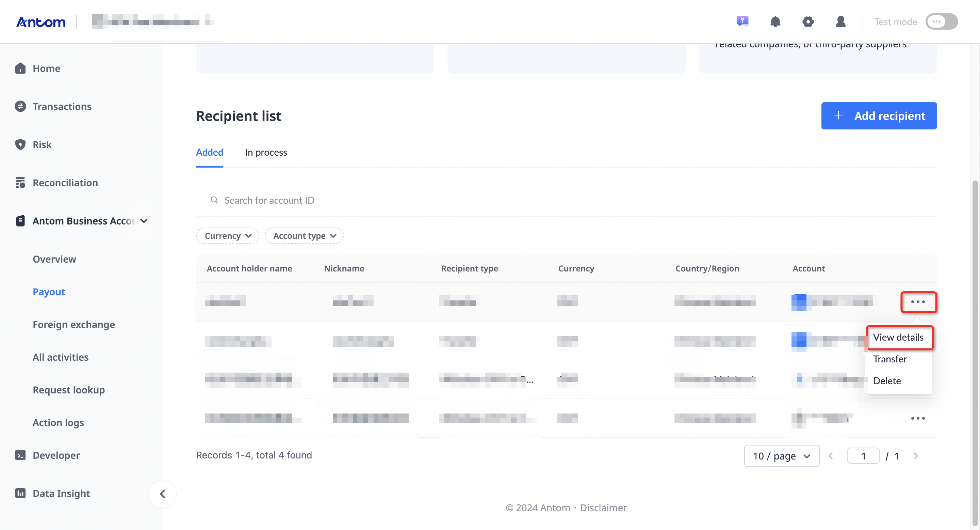Choose Delete in the context menu

887,381
